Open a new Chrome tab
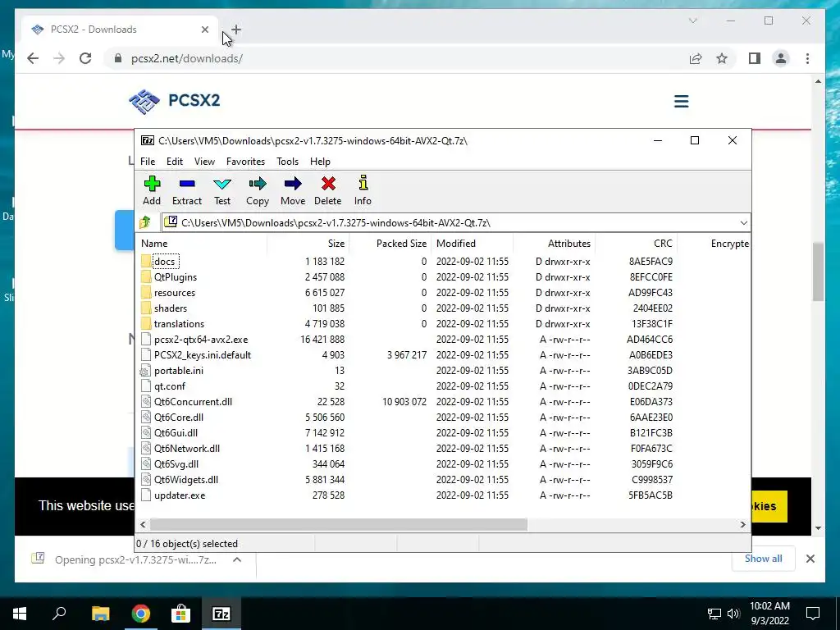The height and width of the screenshot is (630, 840). point(236,30)
